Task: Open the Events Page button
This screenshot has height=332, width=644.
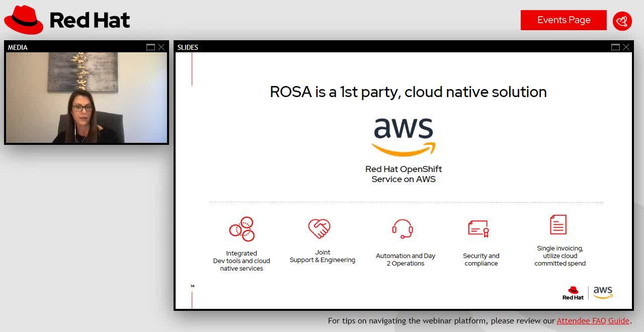Action: pos(563,20)
